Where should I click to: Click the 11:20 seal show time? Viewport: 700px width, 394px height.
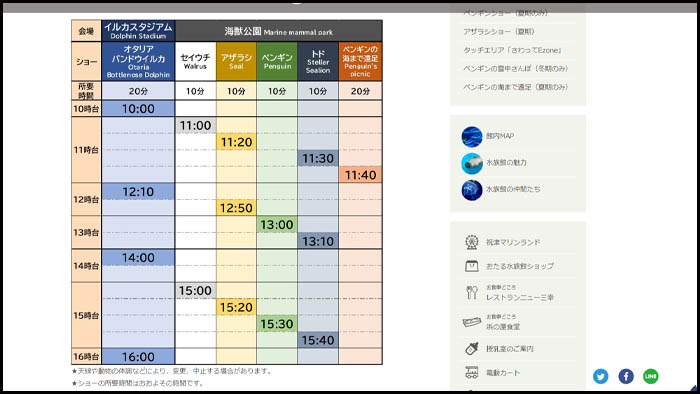236,142
